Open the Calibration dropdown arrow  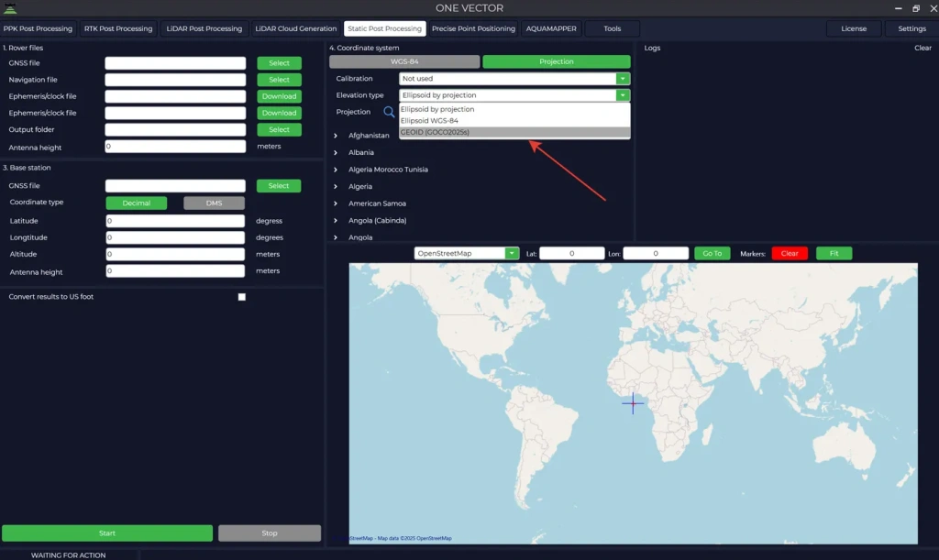click(x=622, y=78)
